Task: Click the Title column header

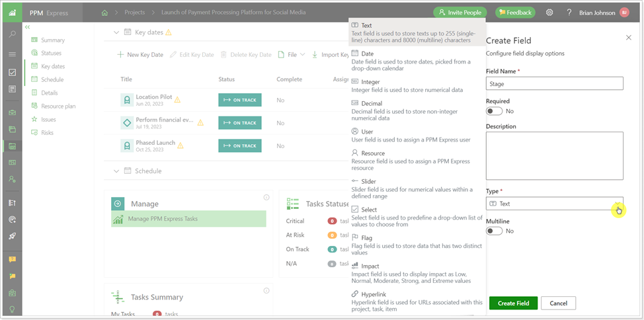Action: click(126, 79)
